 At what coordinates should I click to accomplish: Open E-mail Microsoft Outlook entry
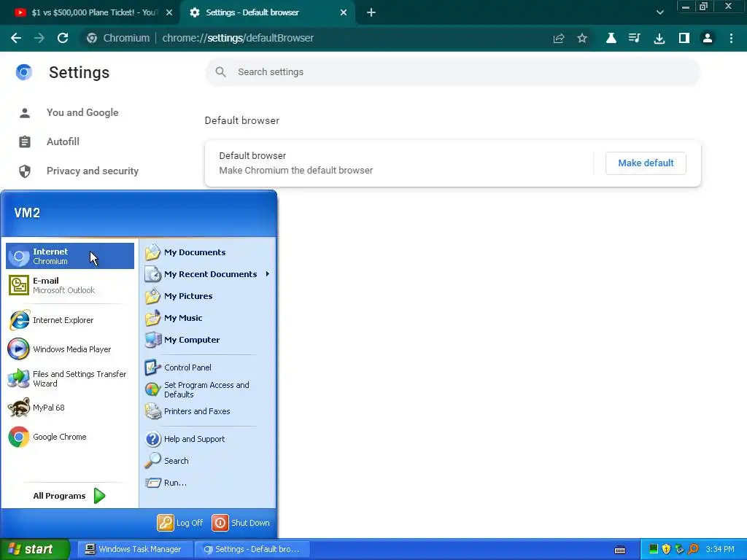tap(70, 285)
